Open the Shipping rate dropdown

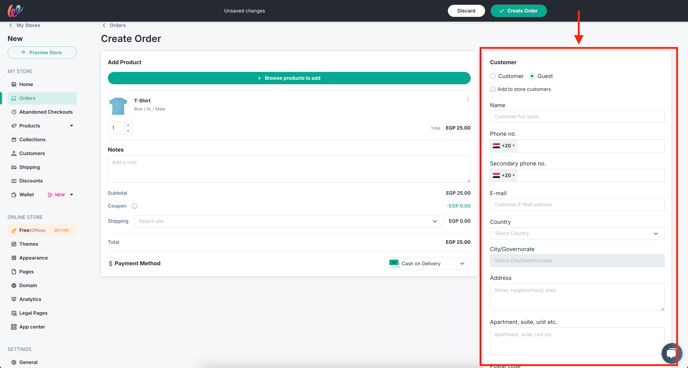point(289,221)
